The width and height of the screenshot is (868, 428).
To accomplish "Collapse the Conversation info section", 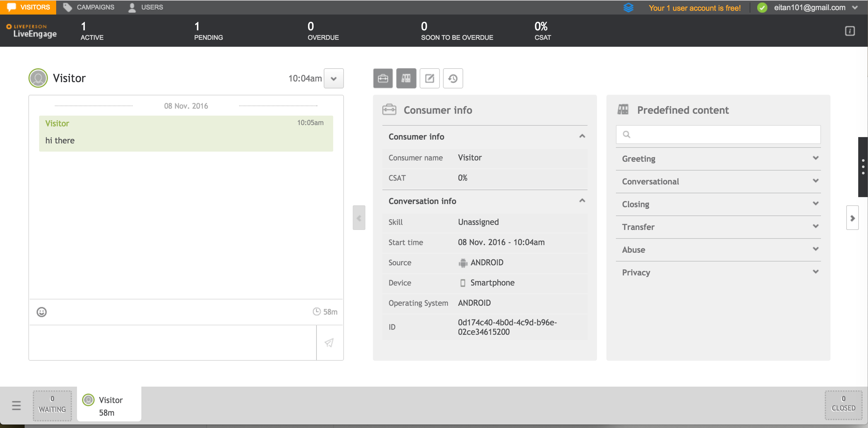I will 582,201.
